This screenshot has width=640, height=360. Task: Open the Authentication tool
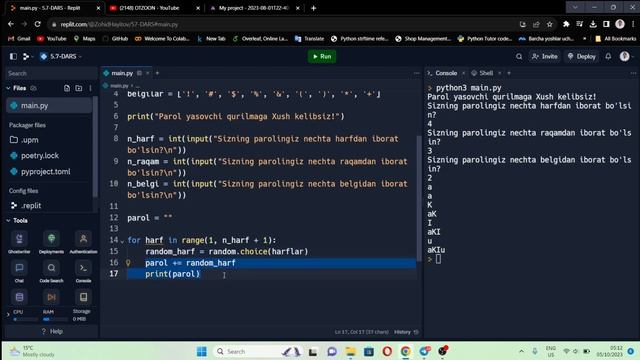click(83, 242)
